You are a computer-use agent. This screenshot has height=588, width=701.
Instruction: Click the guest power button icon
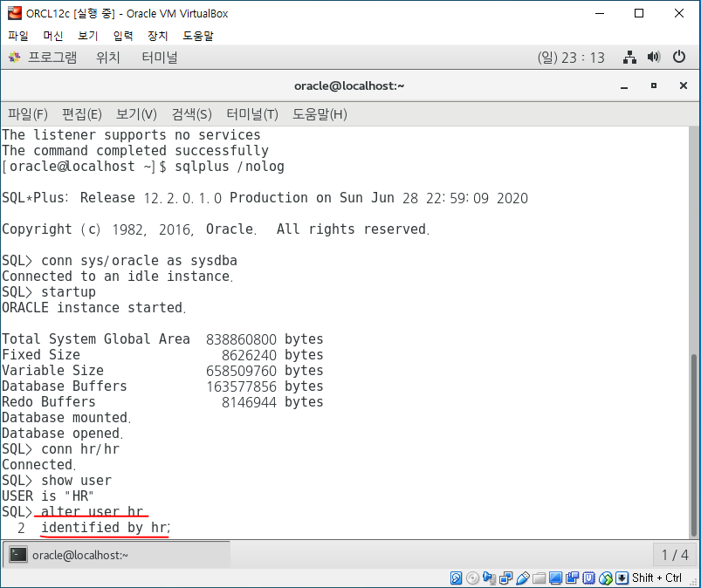click(678, 58)
